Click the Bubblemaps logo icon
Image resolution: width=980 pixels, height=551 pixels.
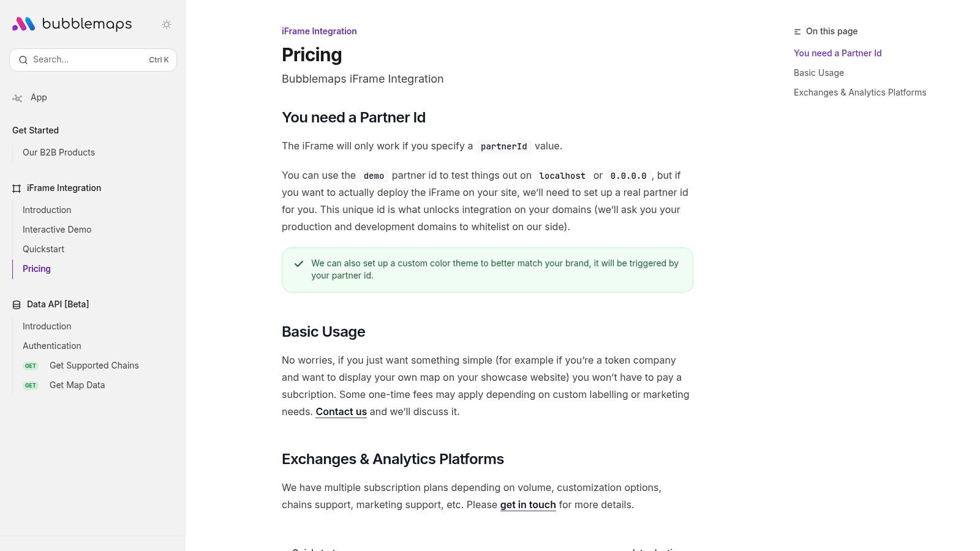click(x=22, y=24)
